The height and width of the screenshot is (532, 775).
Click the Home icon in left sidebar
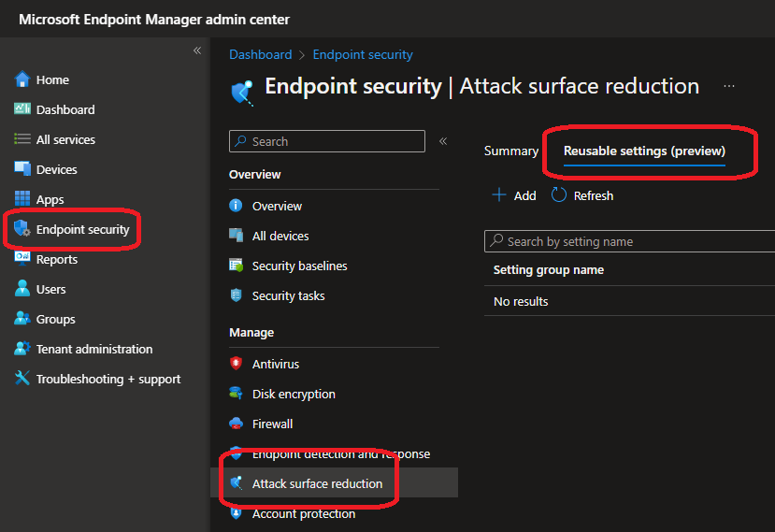pos(22,79)
